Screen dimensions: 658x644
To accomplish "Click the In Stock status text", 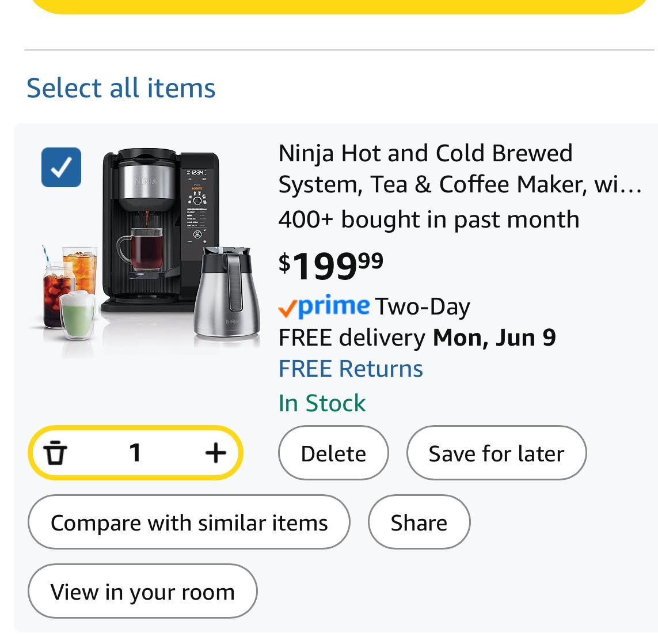I will coord(322,403).
